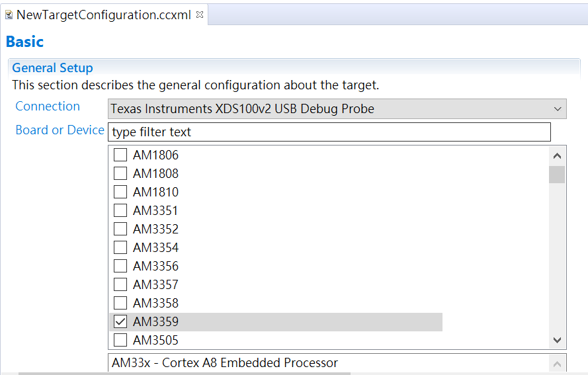Click the Board or Device filter field
The image size is (588, 375).
coord(329,132)
